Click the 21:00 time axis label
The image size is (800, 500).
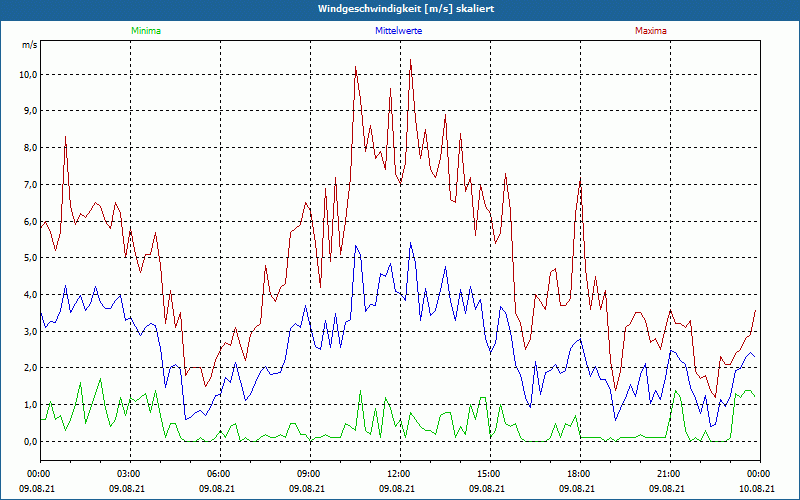(x=670, y=474)
